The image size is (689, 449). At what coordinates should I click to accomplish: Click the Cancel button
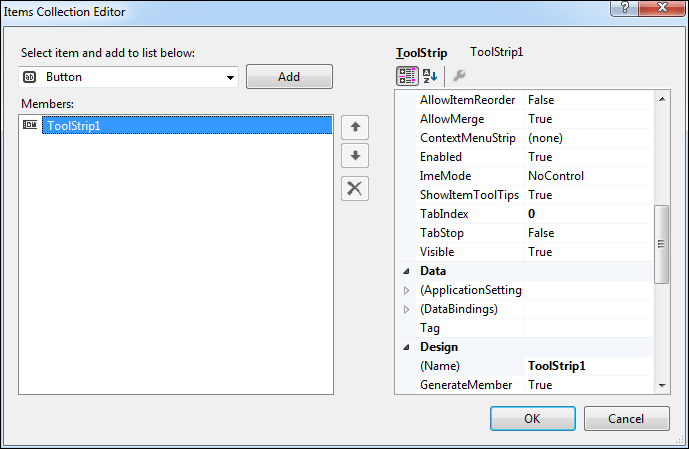click(626, 418)
